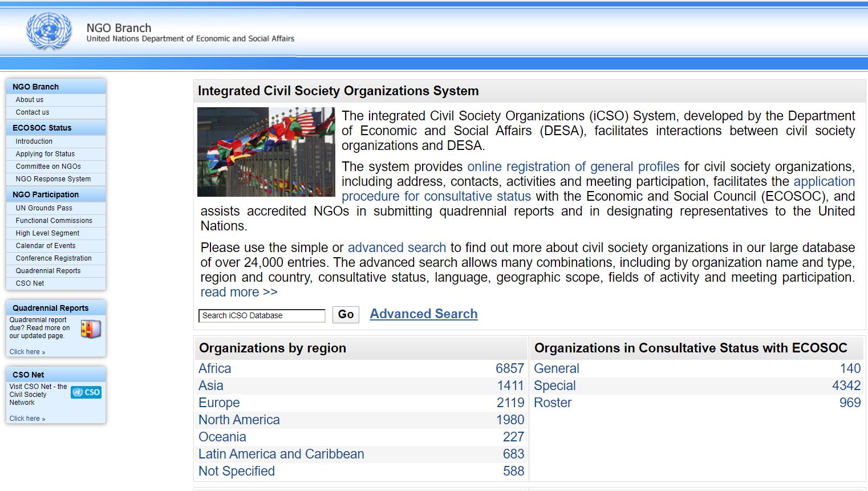Open the Advanced Search link
868x491 pixels.
pos(424,314)
